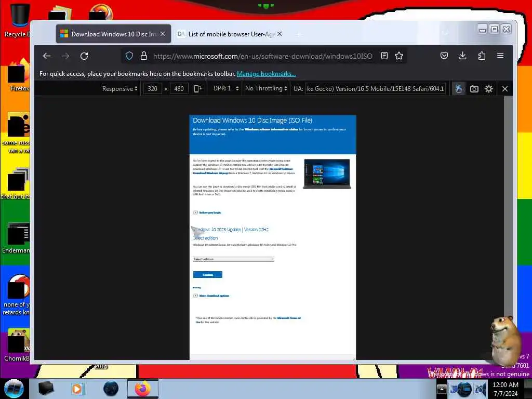Select the ChomikBox desktop icon
Screen dimensions: 532x399
[18, 345]
